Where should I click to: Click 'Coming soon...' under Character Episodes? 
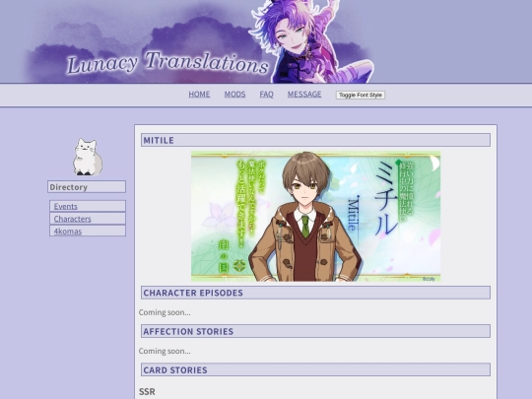165,312
